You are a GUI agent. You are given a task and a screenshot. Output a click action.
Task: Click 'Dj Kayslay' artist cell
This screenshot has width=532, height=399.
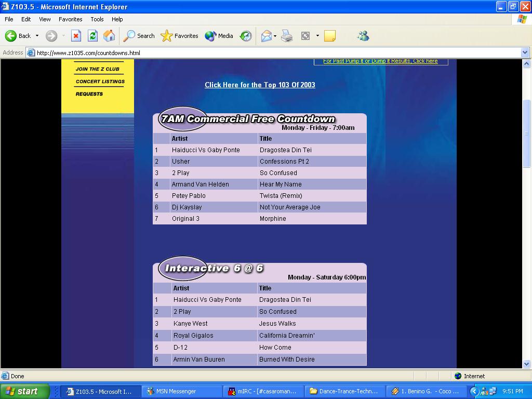pos(187,207)
